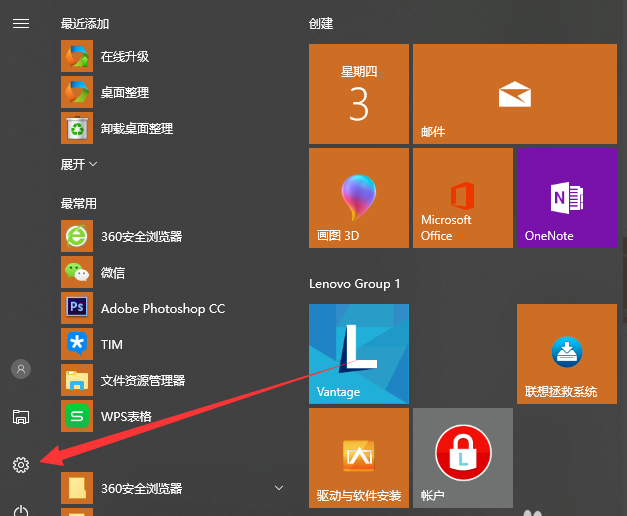Open 微信 (WeChat) app
The width and height of the screenshot is (627, 516).
(112, 273)
